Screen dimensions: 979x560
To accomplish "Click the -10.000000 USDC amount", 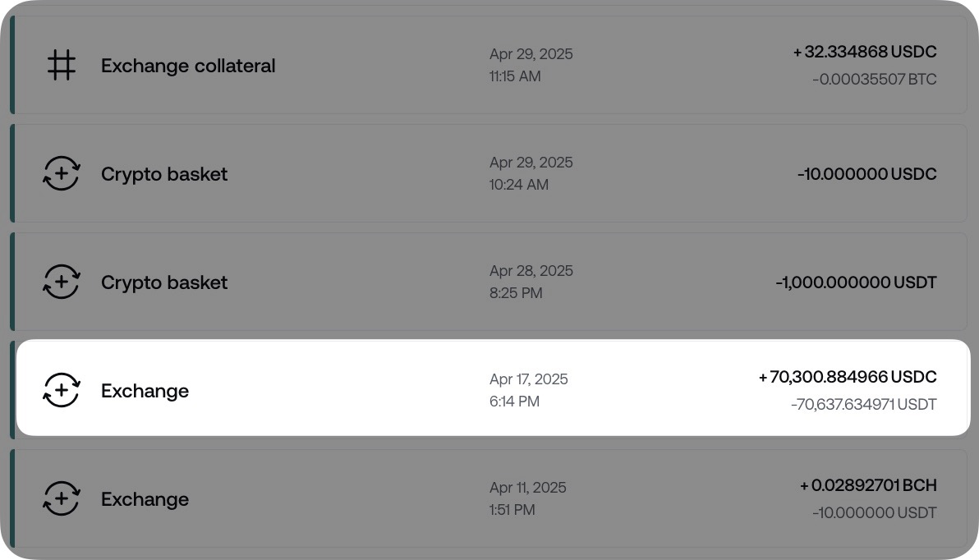I will (866, 174).
